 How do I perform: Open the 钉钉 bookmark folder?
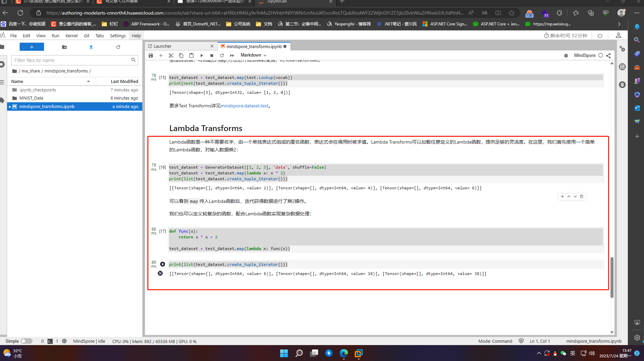pyautogui.click(x=110, y=24)
